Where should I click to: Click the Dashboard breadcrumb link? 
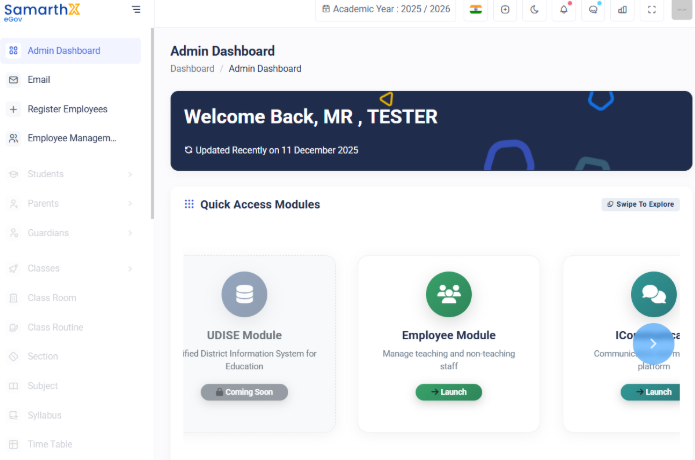tap(192, 69)
